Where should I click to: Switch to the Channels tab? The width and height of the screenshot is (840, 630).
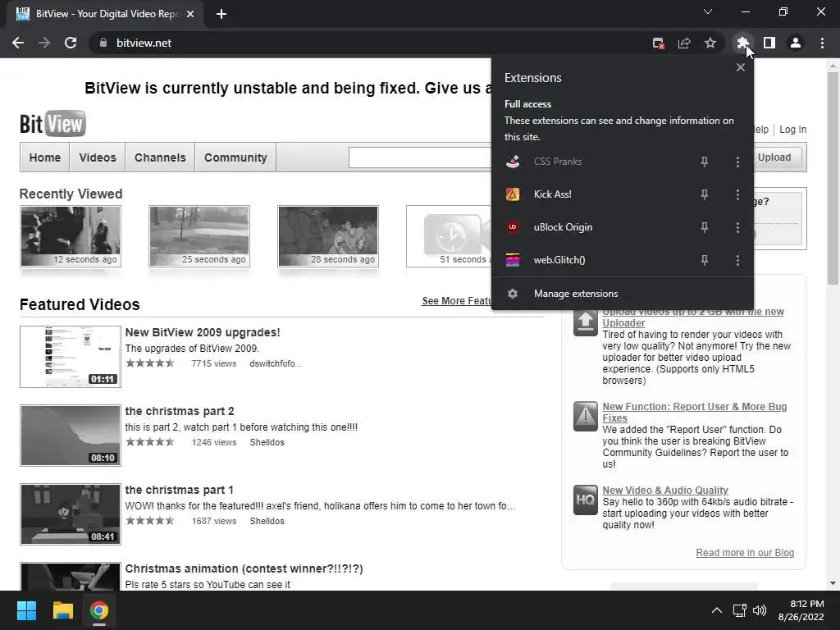(160, 157)
